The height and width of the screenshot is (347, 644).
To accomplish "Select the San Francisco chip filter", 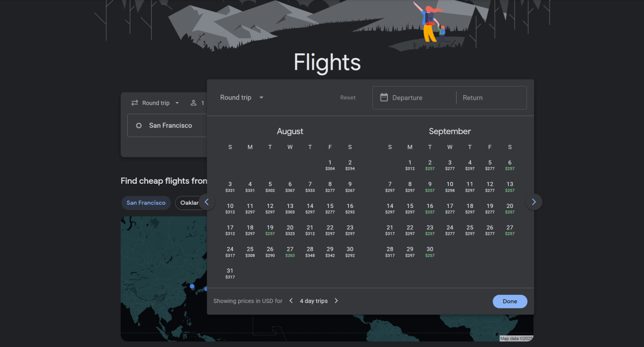I will (x=145, y=203).
